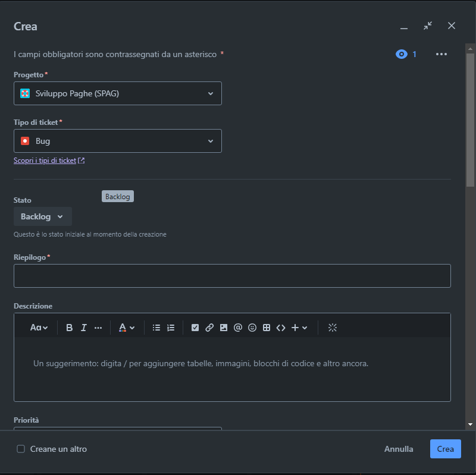Image resolution: width=476 pixels, height=475 pixels.
Task: Enable the Creane un altro checkbox
Action: (21, 449)
